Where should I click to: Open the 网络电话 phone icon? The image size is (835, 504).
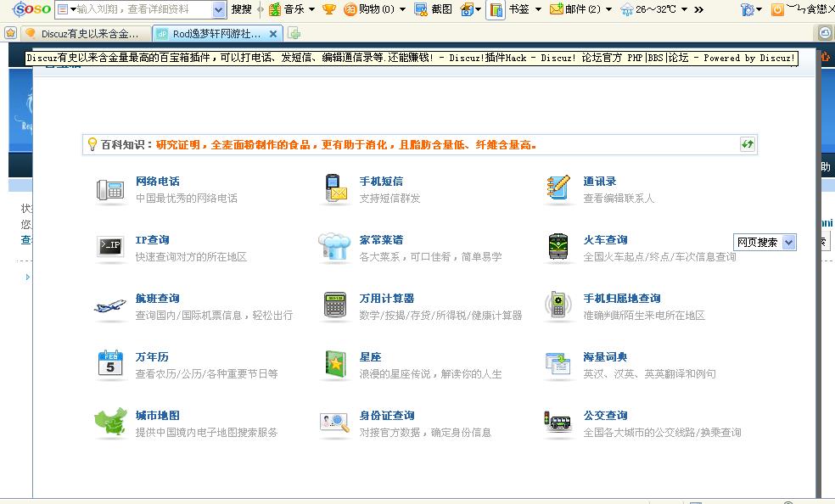[x=110, y=189]
